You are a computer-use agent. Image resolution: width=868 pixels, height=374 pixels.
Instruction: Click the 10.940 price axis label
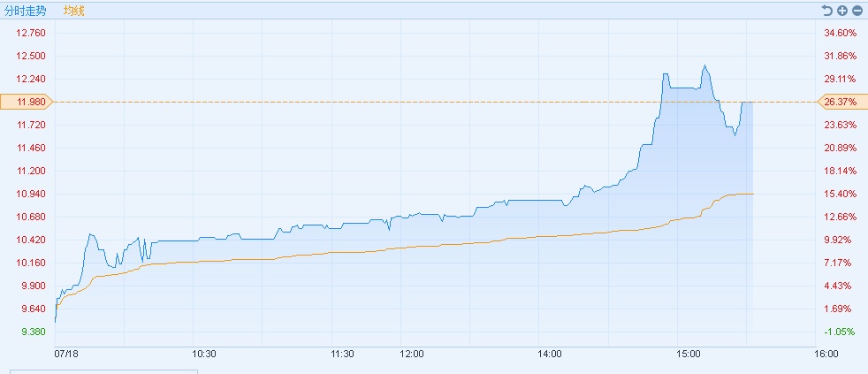tap(31, 194)
